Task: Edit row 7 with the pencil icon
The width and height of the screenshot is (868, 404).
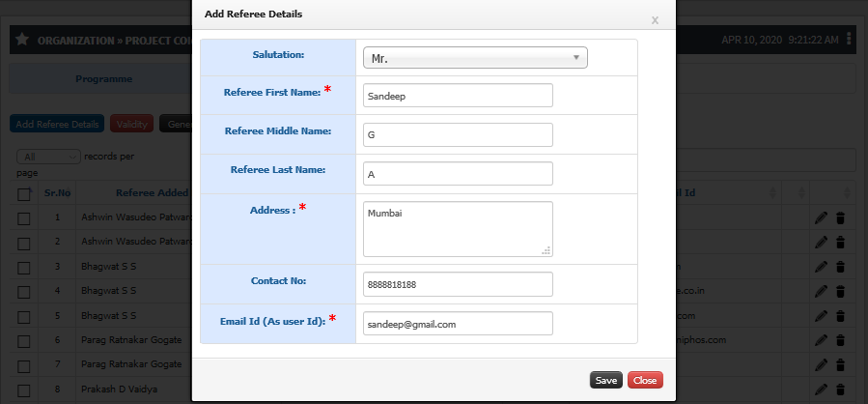Action: [x=821, y=364]
